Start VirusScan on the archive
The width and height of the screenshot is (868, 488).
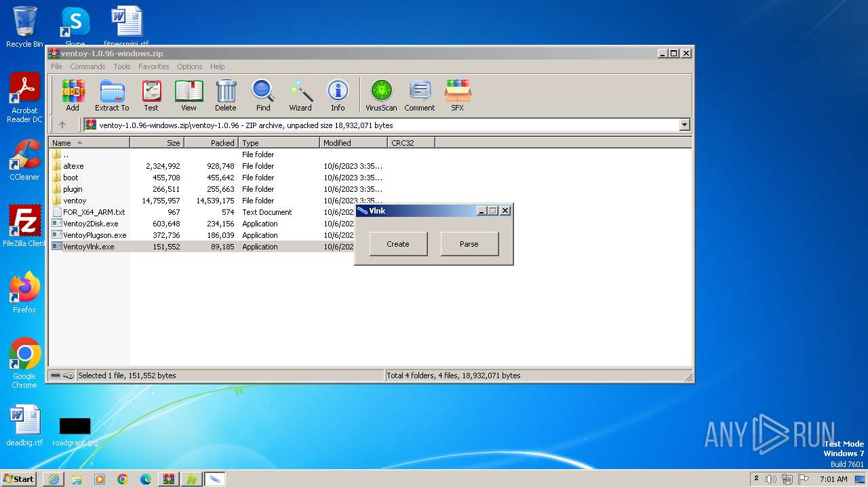click(381, 96)
